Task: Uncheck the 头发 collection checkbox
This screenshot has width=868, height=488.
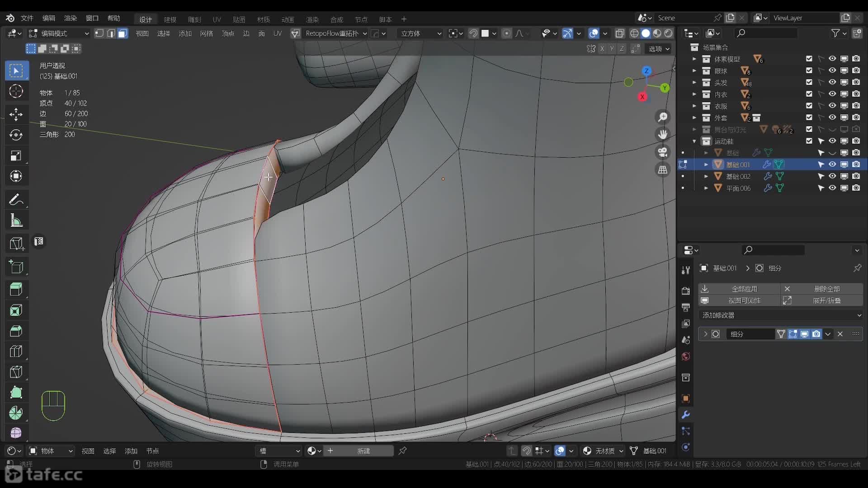Action: coord(809,82)
